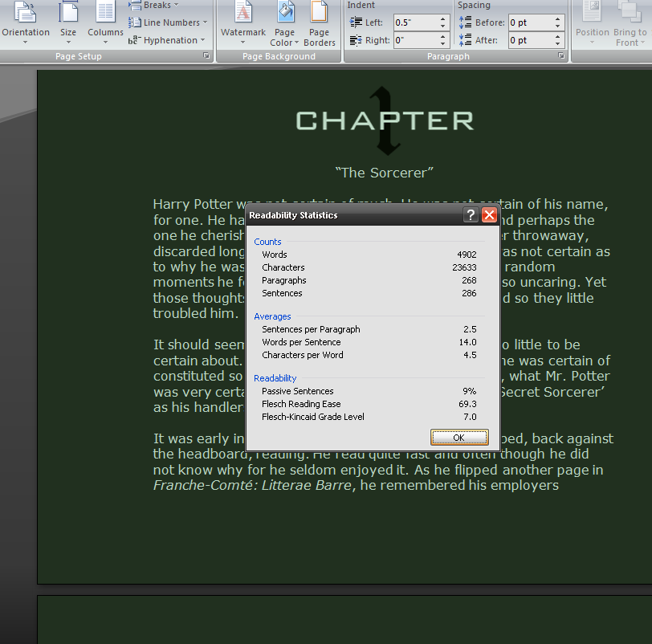This screenshot has width=652, height=644.
Task: Click the Sentences row
Action: click(x=369, y=293)
